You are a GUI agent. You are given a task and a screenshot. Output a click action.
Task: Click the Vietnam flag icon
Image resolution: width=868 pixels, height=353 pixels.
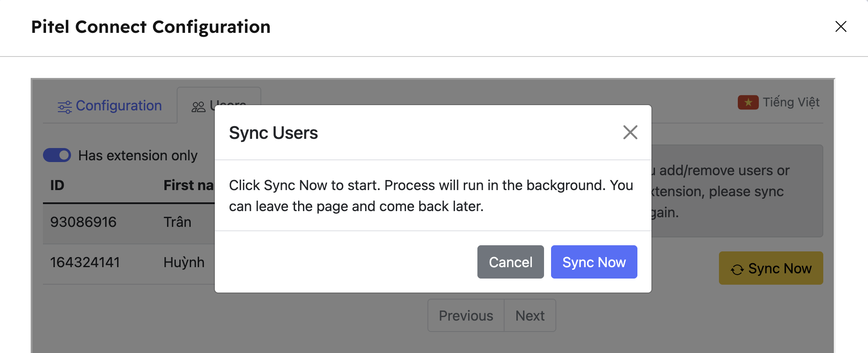tap(748, 102)
